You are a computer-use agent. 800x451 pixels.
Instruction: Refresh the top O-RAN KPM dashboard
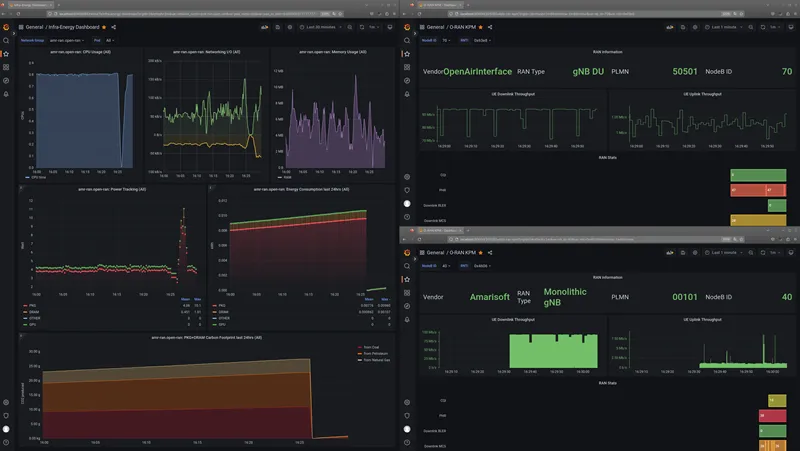coord(763,27)
